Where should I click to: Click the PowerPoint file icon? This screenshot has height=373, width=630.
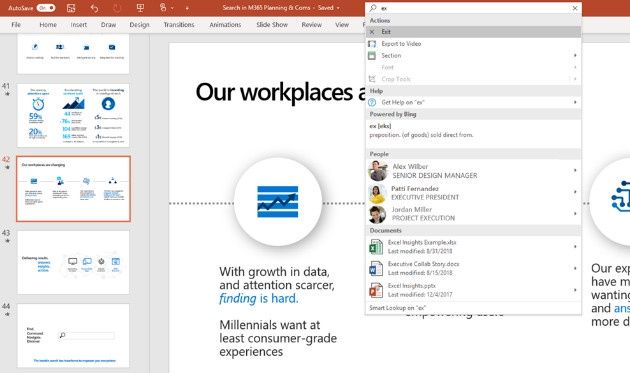coord(376,290)
